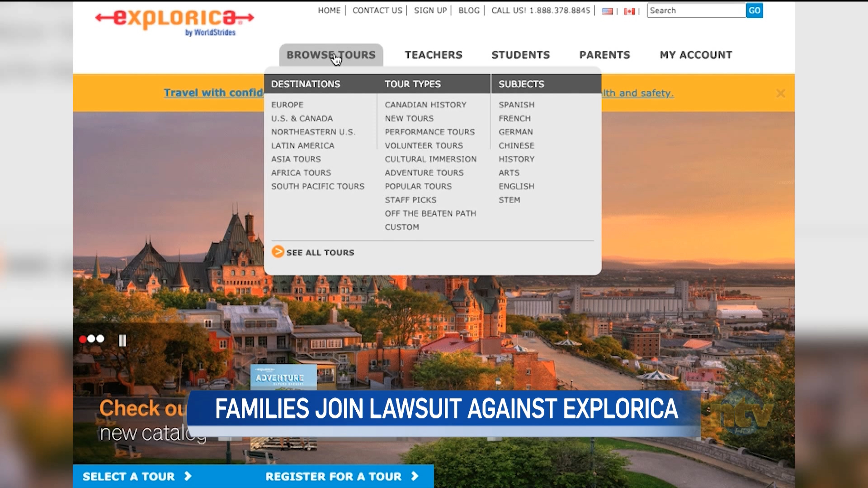Viewport: 868px width, 488px height.
Task: Choose SOUTH PACIFIC TOURS
Action: tap(318, 186)
